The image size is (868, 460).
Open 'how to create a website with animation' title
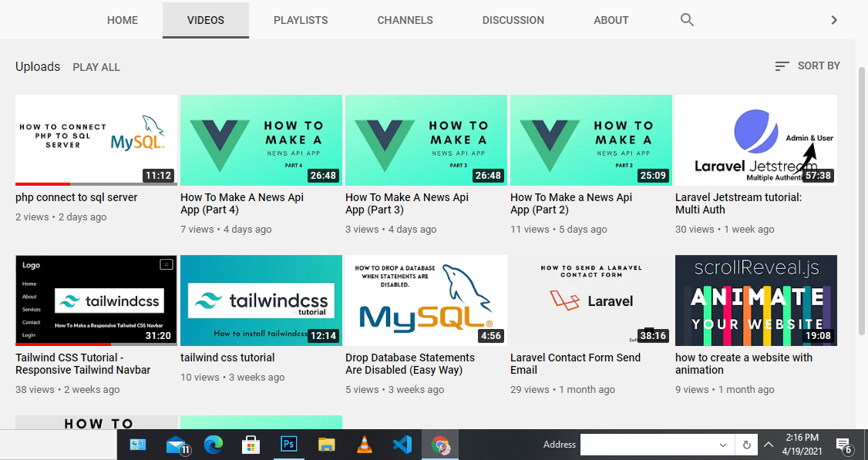click(x=744, y=364)
